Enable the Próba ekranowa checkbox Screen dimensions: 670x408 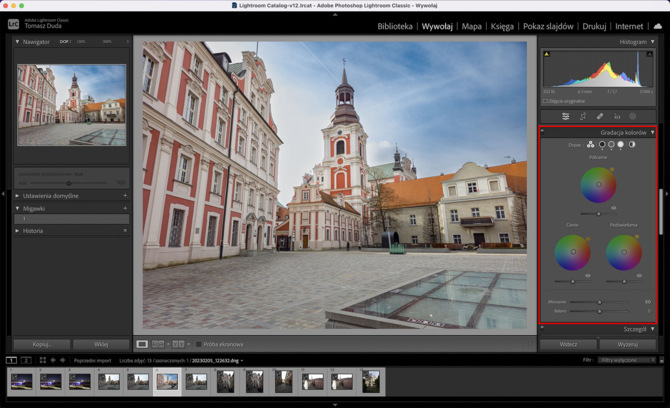point(198,344)
